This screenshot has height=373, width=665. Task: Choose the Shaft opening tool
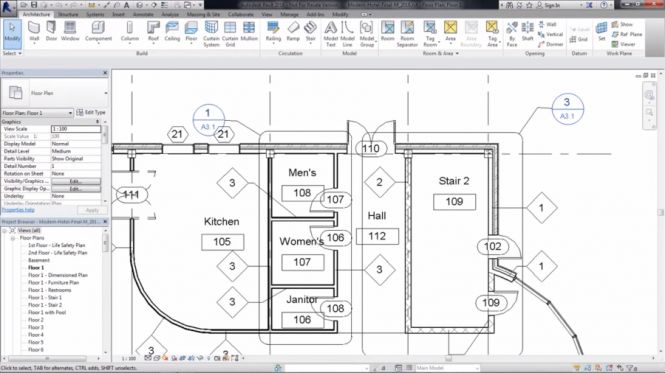pos(527,31)
